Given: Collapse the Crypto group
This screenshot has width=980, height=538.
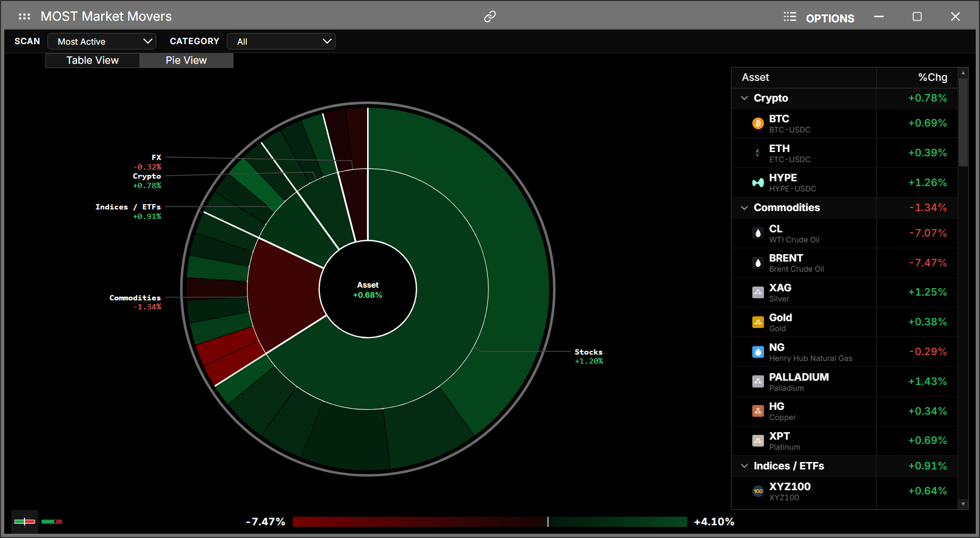Looking at the screenshot, I should pyautogui.click(x=744, y=98).
